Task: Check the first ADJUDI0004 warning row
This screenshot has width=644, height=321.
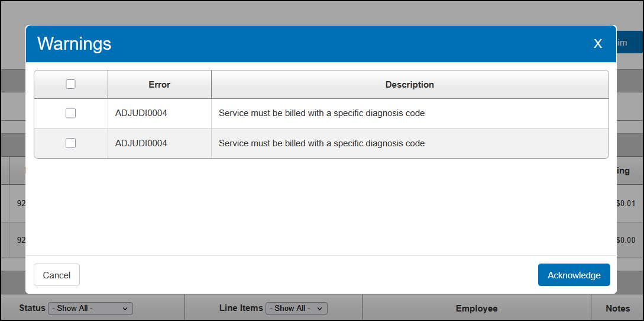Action: [70, 113]
